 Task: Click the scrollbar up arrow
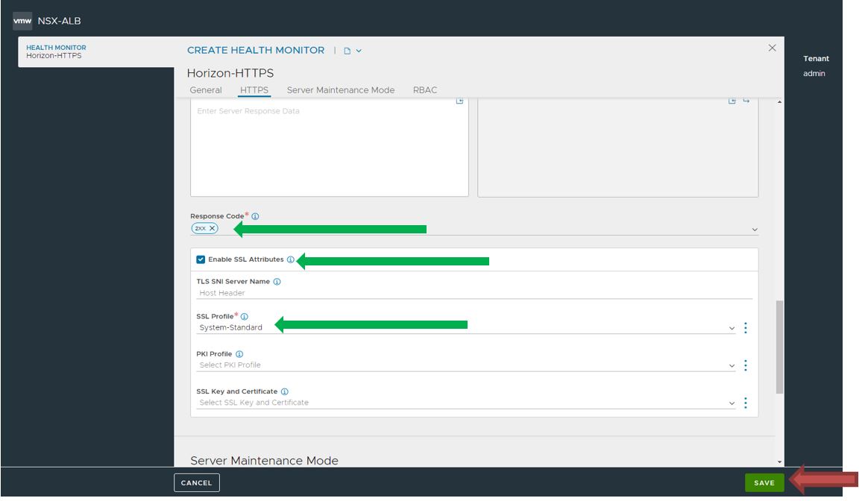(x=779, y=102)
